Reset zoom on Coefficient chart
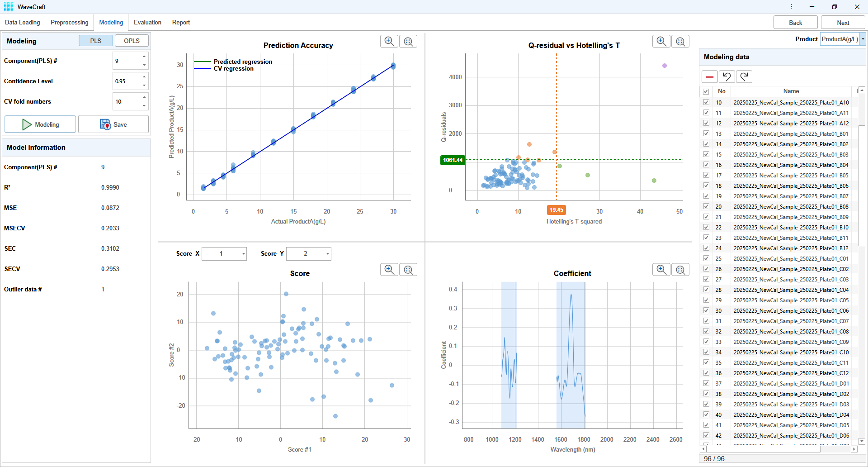Screen dimensions: 868x467 coord(680,270)
